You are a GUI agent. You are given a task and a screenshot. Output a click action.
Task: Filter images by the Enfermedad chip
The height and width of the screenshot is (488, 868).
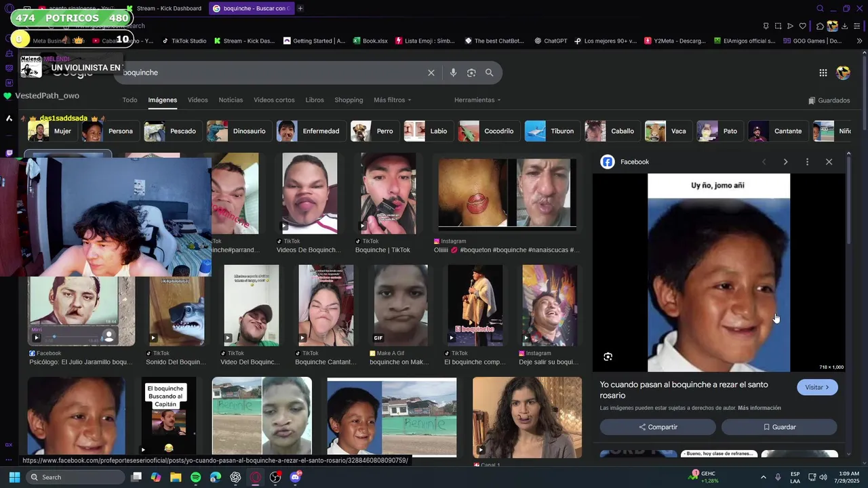311,131
